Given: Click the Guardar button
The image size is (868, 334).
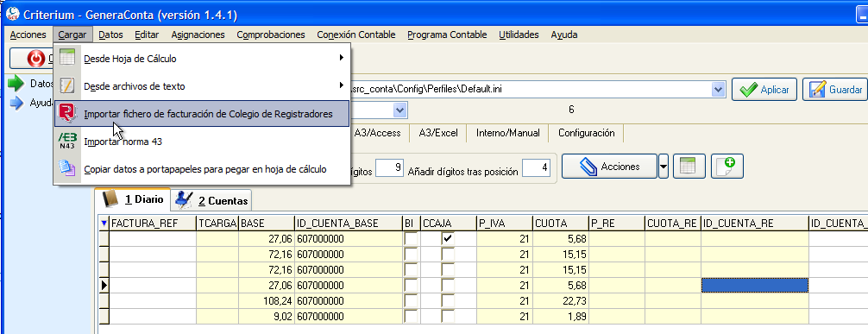Looking at the screenshot, I should 836,89.
